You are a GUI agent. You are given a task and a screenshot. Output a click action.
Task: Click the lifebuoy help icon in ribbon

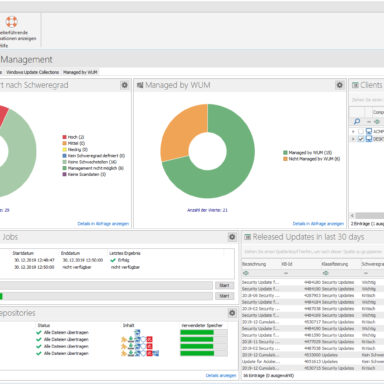[x=11, y=22]
